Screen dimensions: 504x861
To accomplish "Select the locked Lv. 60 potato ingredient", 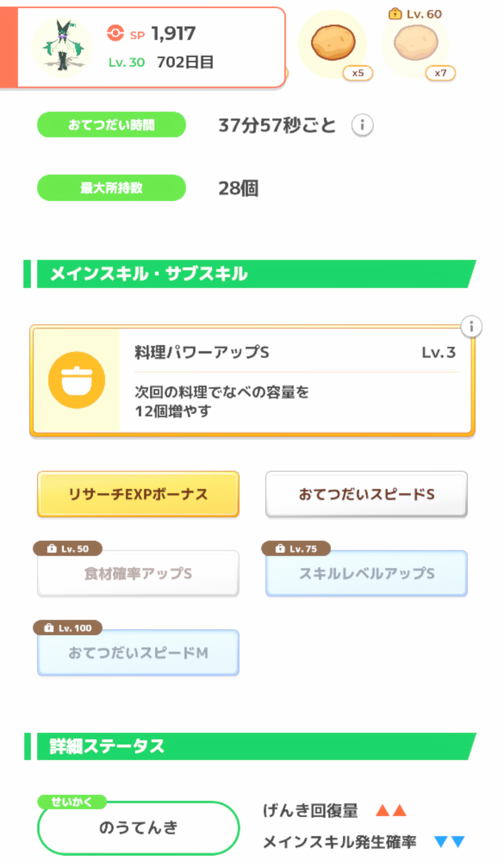I will pos(416,43).
